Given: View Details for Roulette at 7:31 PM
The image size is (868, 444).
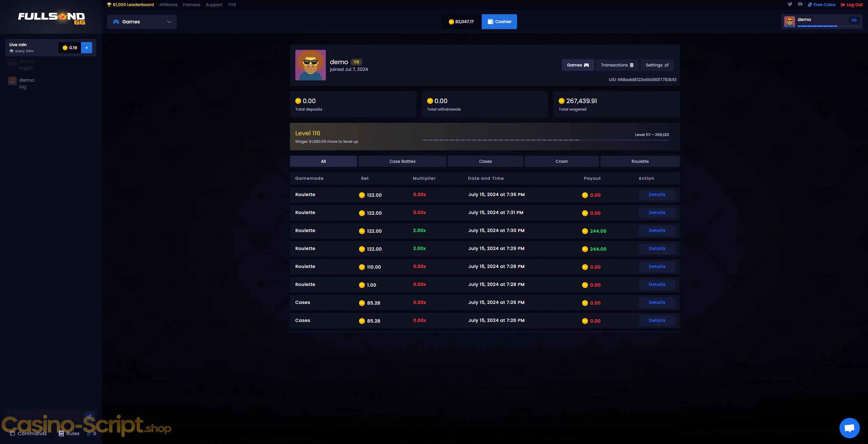Looking at the screenshot, I should coord(657,213).
